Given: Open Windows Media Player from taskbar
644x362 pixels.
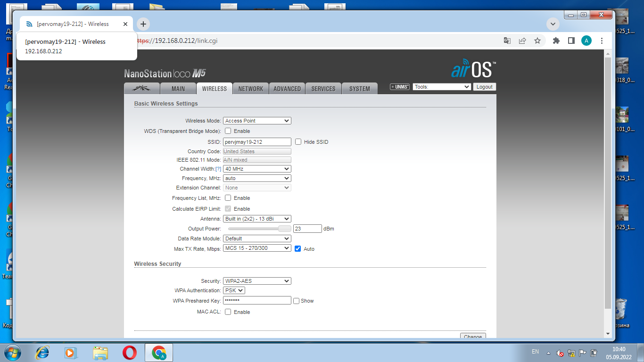Looking at the screenshot, I should point(70,353).
